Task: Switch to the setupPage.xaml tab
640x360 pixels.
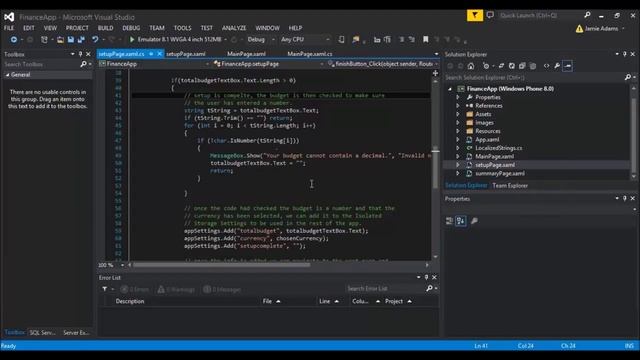Action: [186, 54]
